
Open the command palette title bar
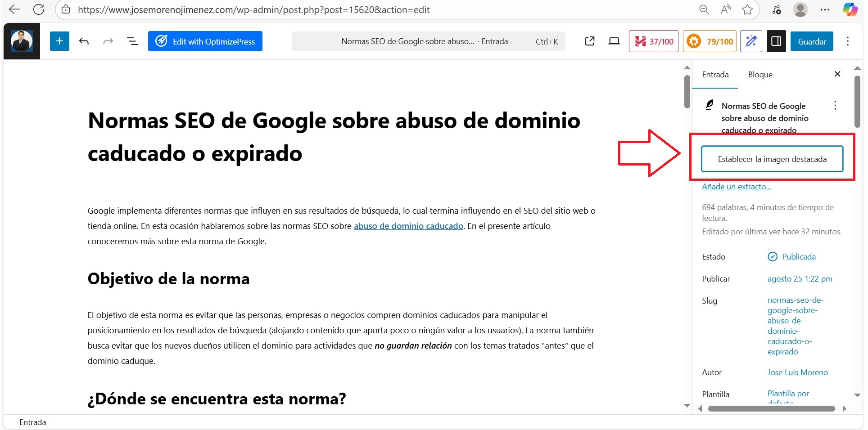tap(428, 41)
